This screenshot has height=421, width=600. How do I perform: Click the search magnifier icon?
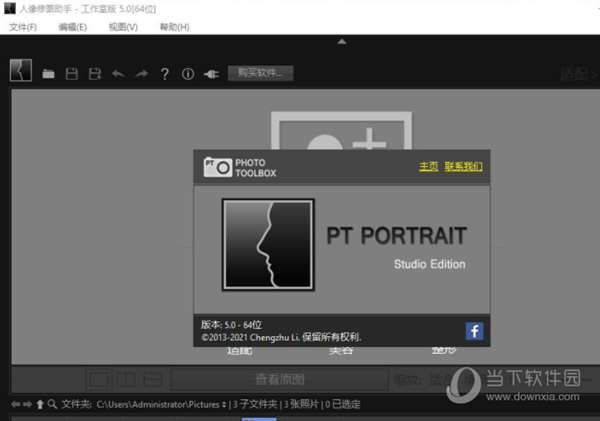[52, 404]
